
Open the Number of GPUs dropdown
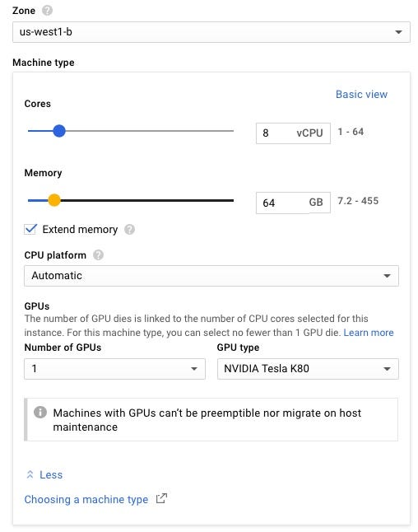114,369
